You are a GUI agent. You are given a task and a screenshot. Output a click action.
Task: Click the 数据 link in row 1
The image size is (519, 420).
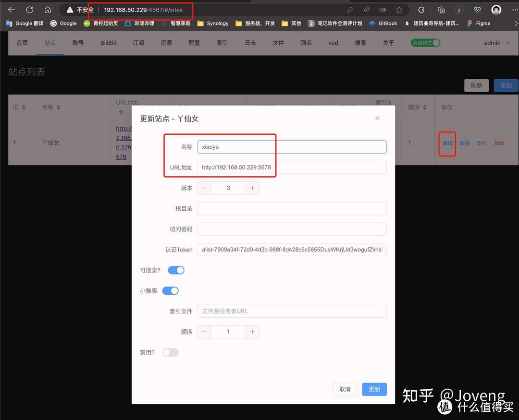click(x=464, y=143)
